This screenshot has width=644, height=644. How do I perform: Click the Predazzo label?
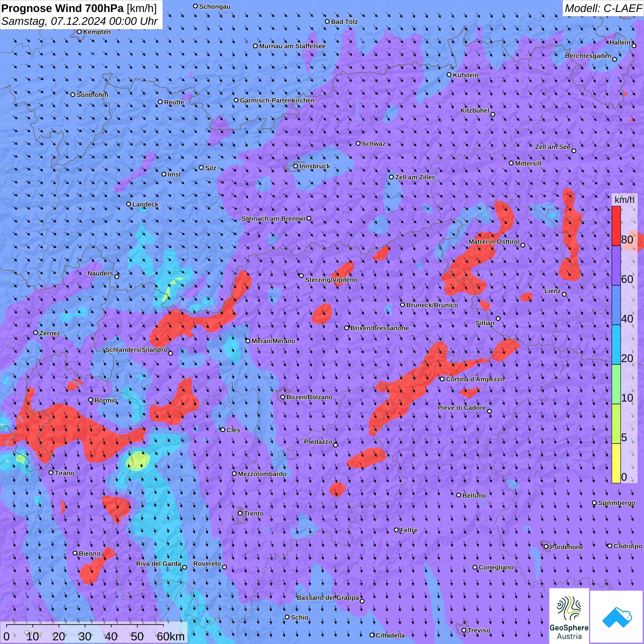318,442
